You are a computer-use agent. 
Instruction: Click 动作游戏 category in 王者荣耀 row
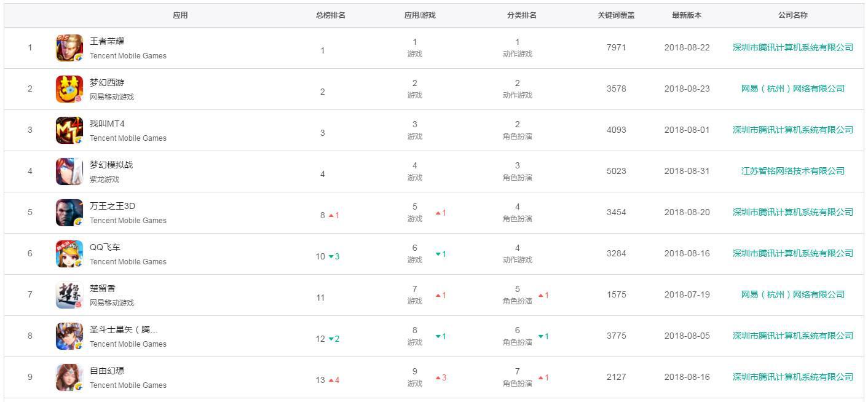[518, 54]
